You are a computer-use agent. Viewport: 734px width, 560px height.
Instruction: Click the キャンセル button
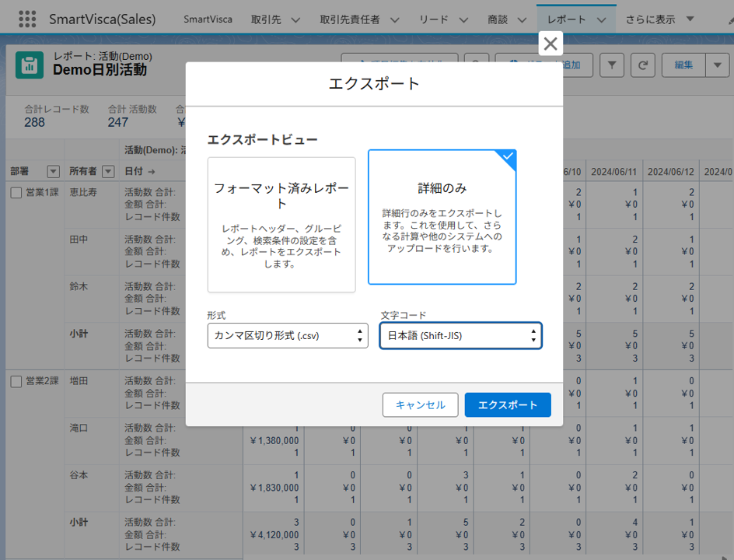click(x=420, y=404)
